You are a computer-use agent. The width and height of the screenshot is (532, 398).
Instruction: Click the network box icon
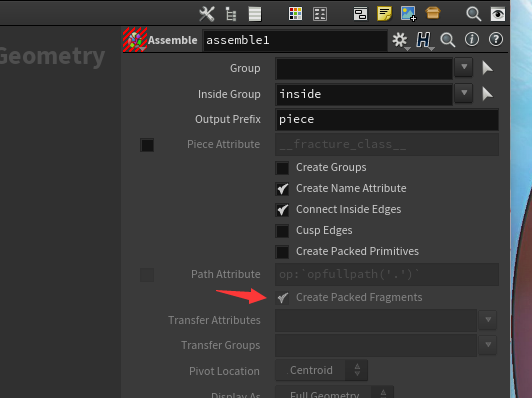coord(360,14)
